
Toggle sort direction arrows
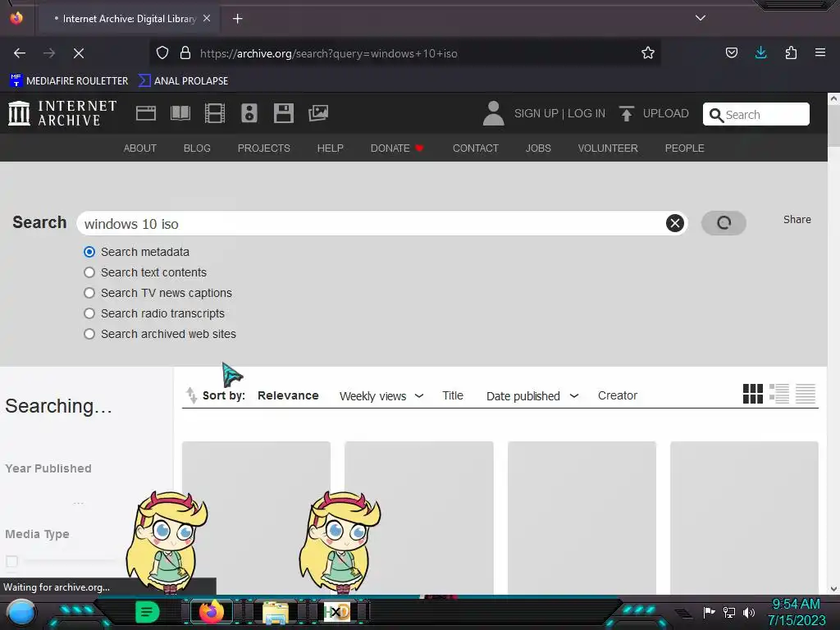tap(191, 395)
